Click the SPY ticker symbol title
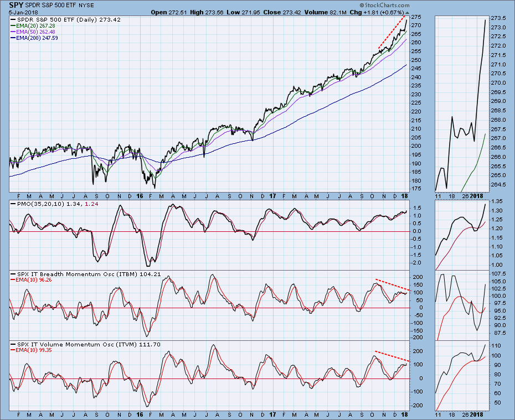Screen dimensions: 515x420 coord(16,5)
